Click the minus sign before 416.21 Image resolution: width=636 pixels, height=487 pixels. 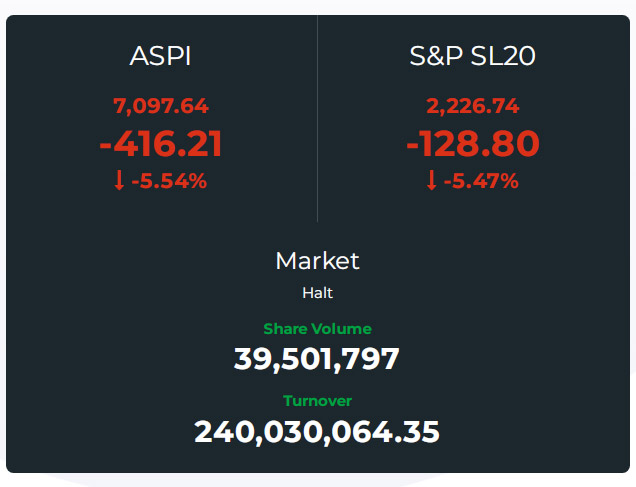coord(105,145)
